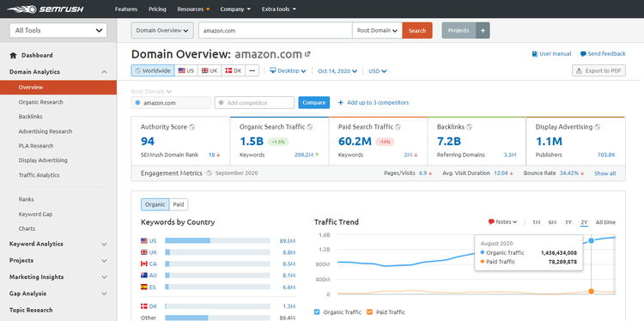The height and width of the screenshot is (321, 644).
Task: Switch chart toggle to Paid
Action: click(179, 204)
